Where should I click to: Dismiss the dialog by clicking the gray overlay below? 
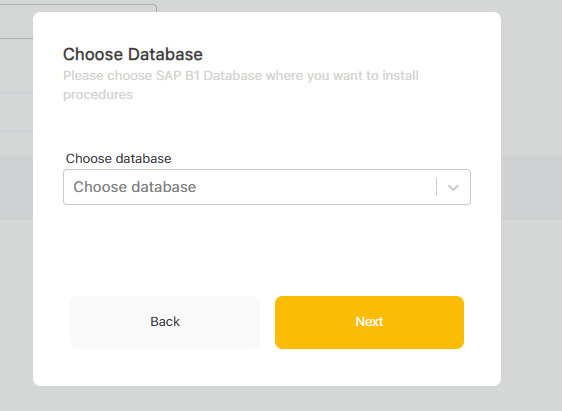[x=267, y=398]
